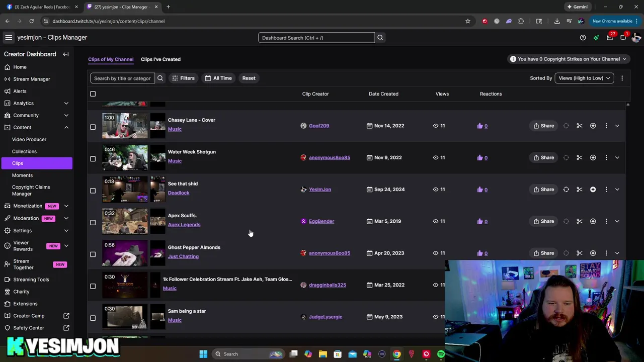Open Copyright Claims Manager
The height and width of the screenshot is (362, 644).
[31, 190]
